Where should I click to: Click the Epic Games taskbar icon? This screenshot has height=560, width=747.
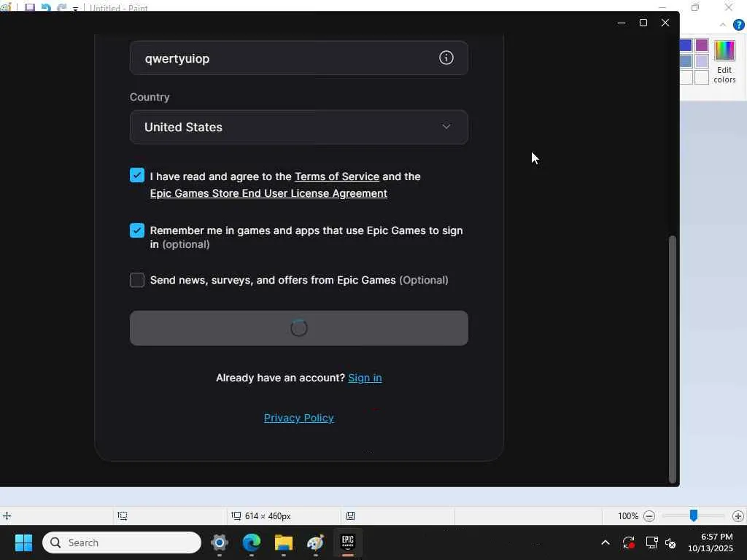click(x=348, y=542)
